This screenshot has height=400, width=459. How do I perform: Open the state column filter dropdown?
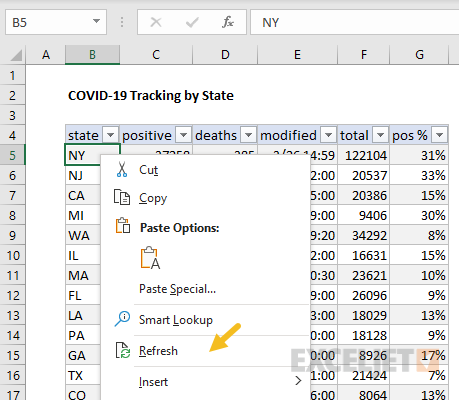pos(110,135)
